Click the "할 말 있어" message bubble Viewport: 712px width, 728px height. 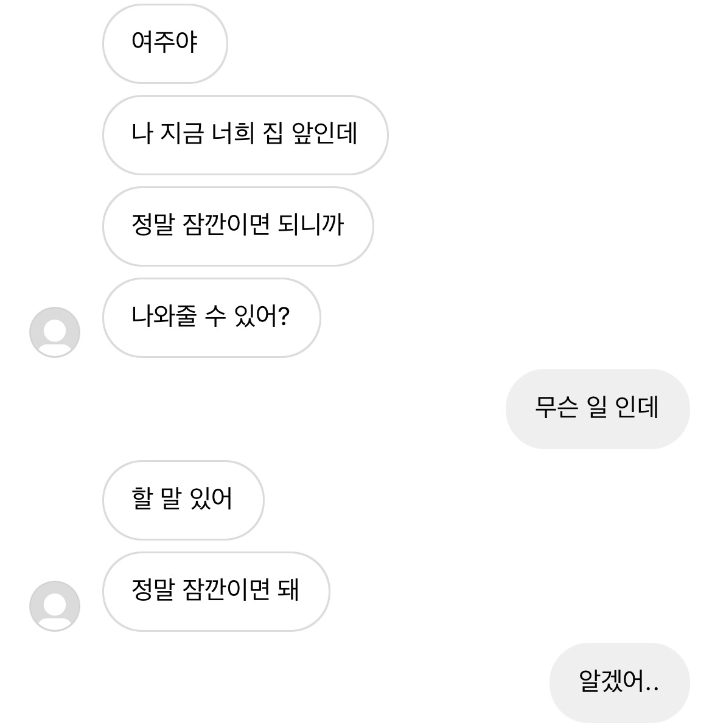point(183,500)
